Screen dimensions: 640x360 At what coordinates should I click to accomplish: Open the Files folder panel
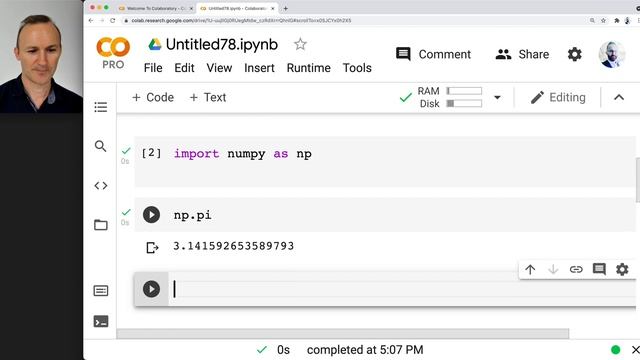pyautogui.click(x=100, y=225)
